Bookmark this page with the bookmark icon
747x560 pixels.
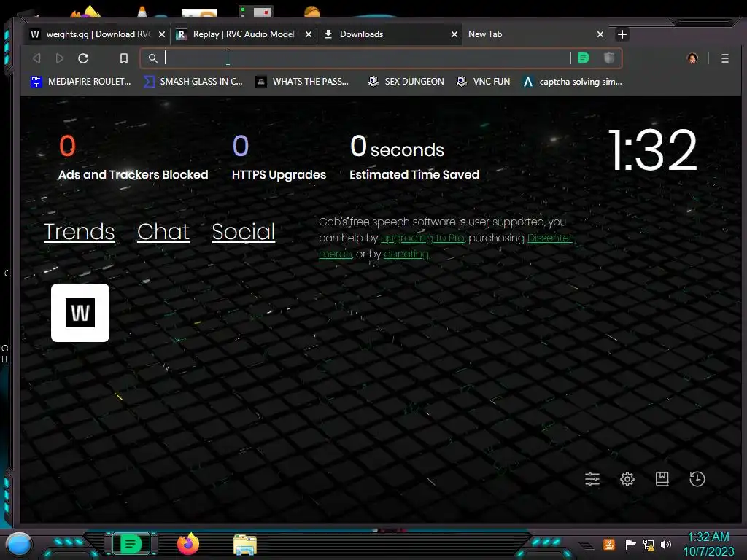pyautogui.click(x=124, y=58)
